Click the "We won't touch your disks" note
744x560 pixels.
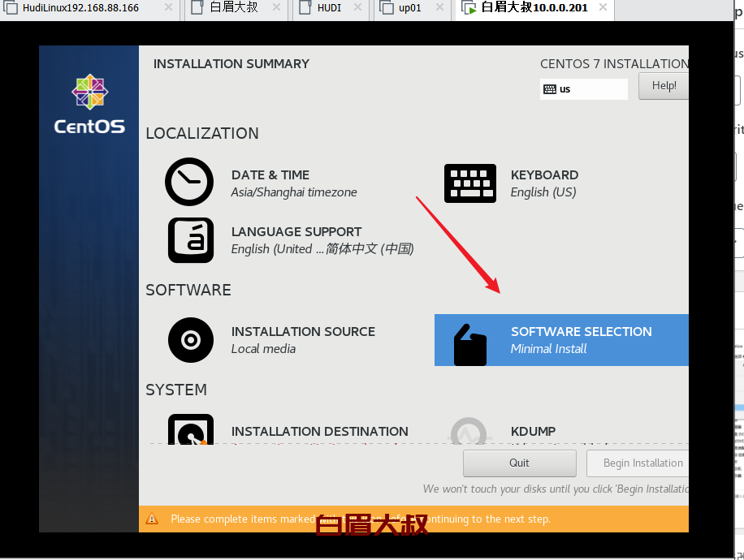pos(556,489)
